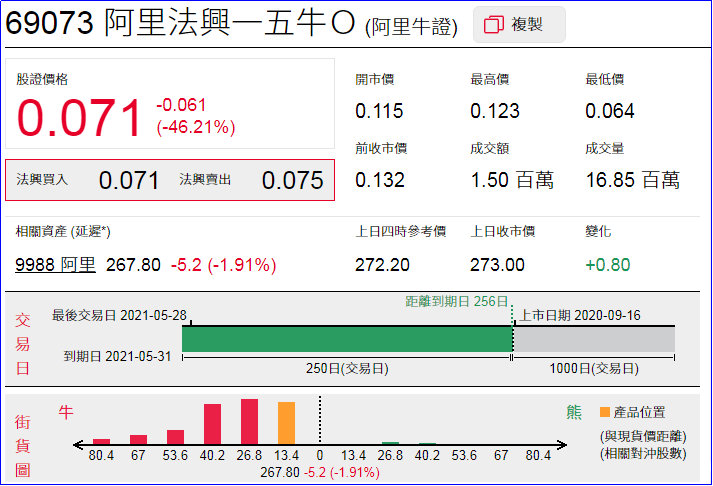Open the 9988 阿里 underlying stock link
Screen dimensions: 713x486
pyautogui.click(x=55, y=265)
